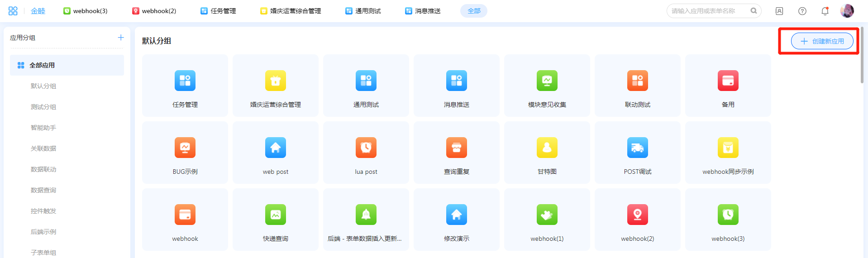Open the POST调试 truck icon app
This screenshot has width=868, height=258.
tap(637, 148)
